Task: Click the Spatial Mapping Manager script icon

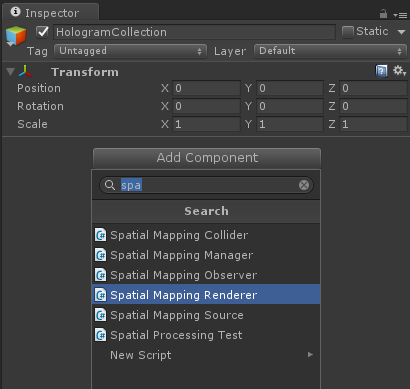Action: click(100, 255)
